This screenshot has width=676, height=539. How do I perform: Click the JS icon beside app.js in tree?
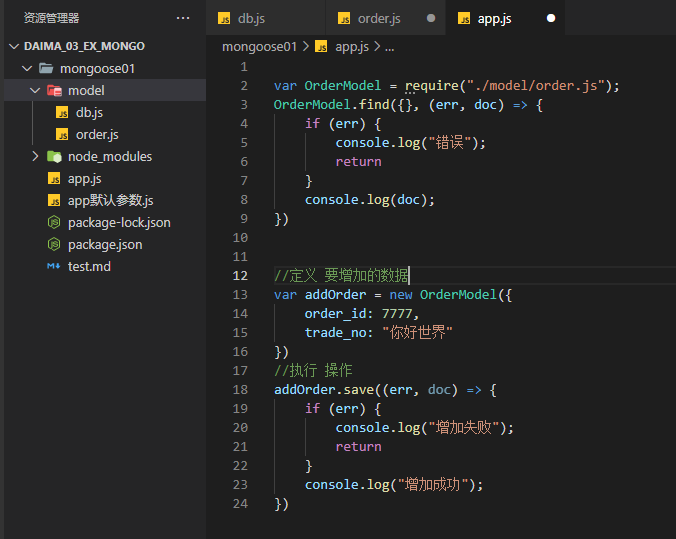pyautogui.click(x=54, y=179)
